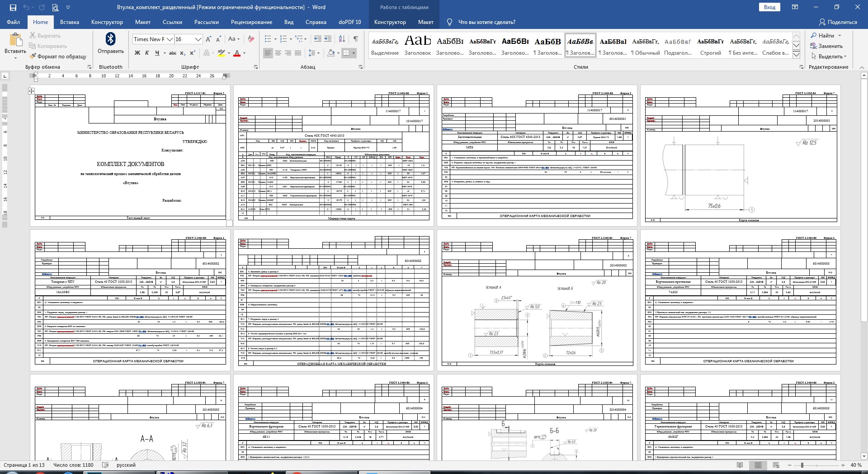The height and width of the screenshot is (474, 868).
Task: Click the Поделиться button
Action: 838,22
